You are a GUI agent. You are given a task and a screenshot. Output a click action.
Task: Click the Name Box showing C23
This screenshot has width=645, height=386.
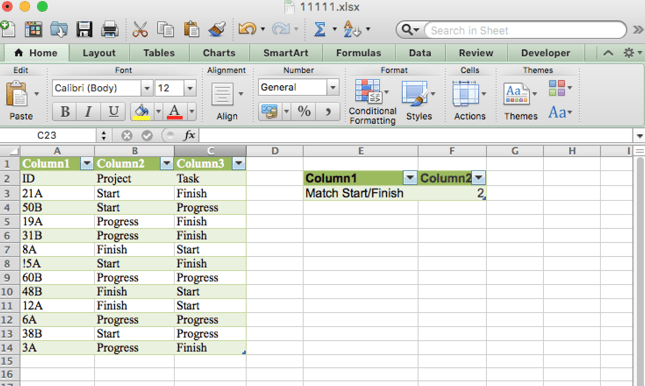pyautogui.click(x=48, y=135)
